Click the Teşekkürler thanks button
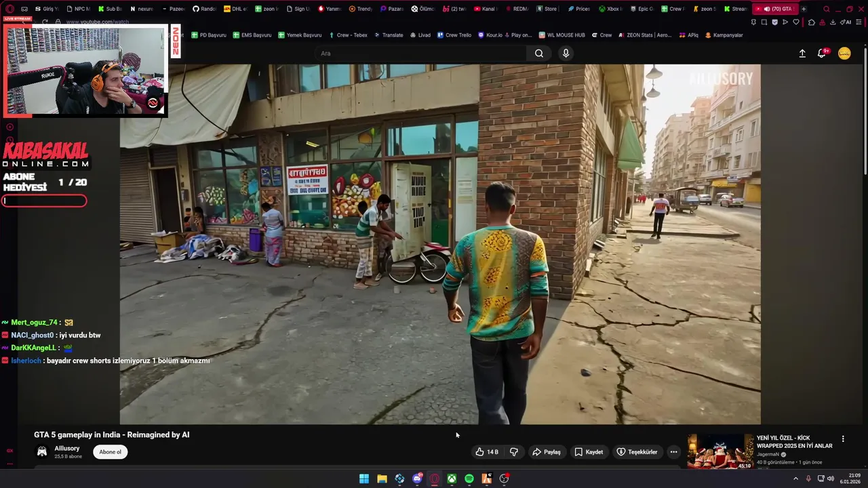 [636, 452]
